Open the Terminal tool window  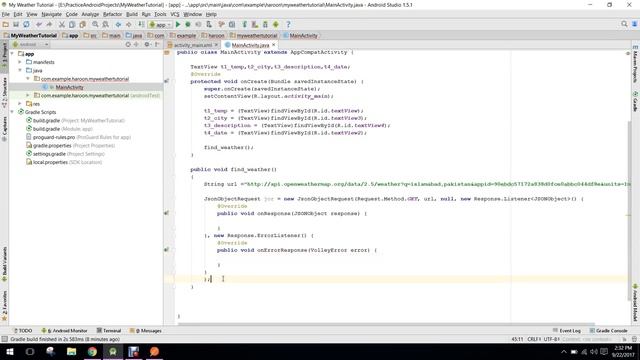pyautogui.click(x=109, y=331)
